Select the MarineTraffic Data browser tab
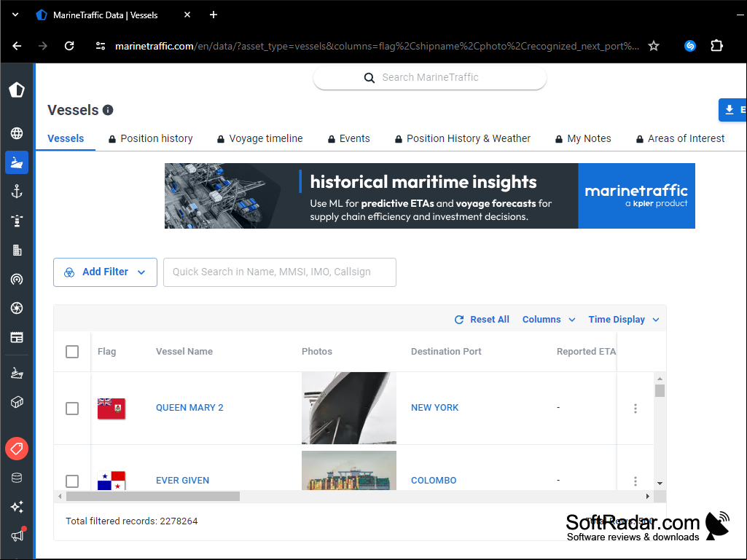Screen dimensions: 747x560 113,15
